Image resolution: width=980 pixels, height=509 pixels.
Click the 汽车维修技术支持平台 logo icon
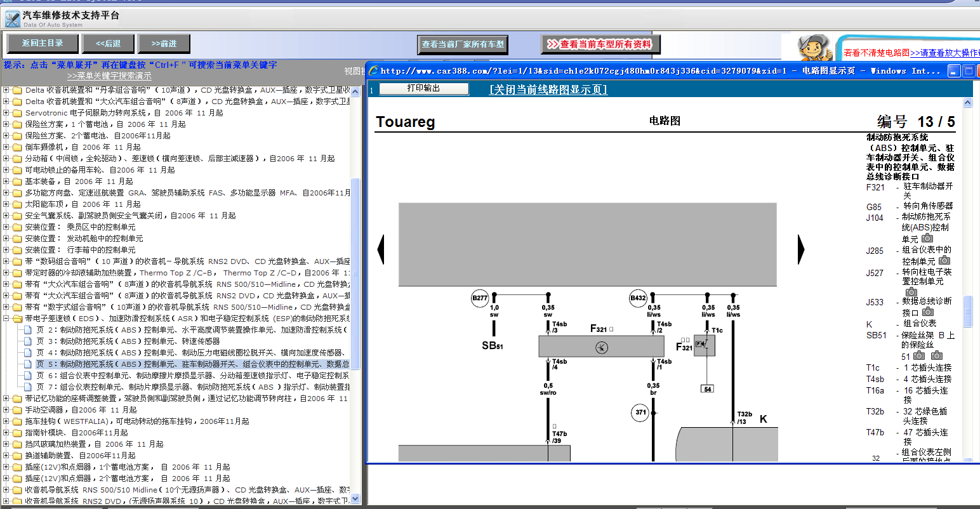tap(12, 19)
